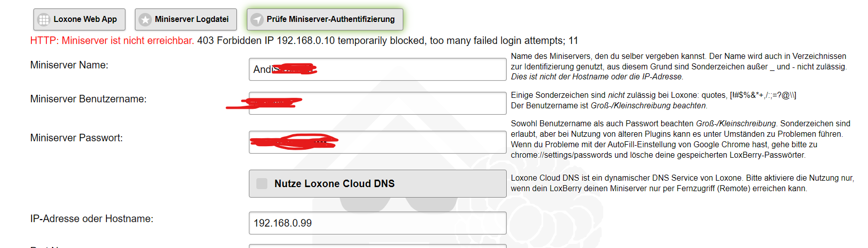Click the arrow icon on Prüfe Miniserver-Authentifizierung

click(257, 19)
